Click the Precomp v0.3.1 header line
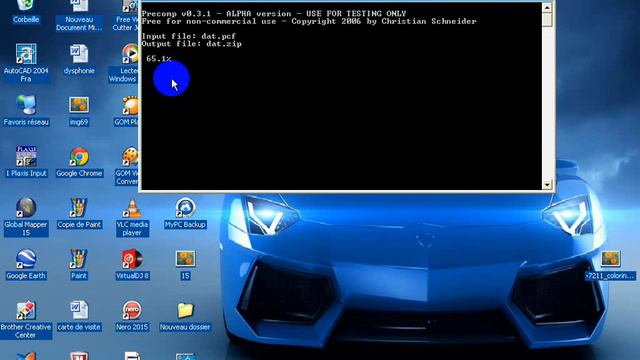 pos(274,13)
